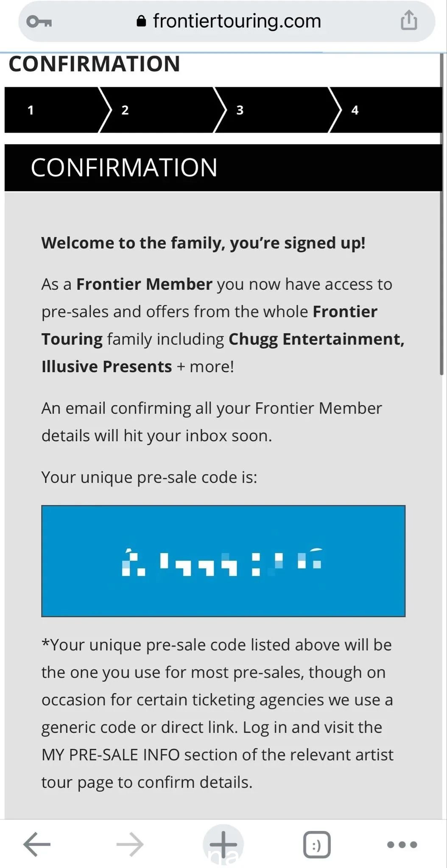Screen dimensions: 447x868
Task: Click the Illusive Presents bold text
Action: [x=106, y=367]
